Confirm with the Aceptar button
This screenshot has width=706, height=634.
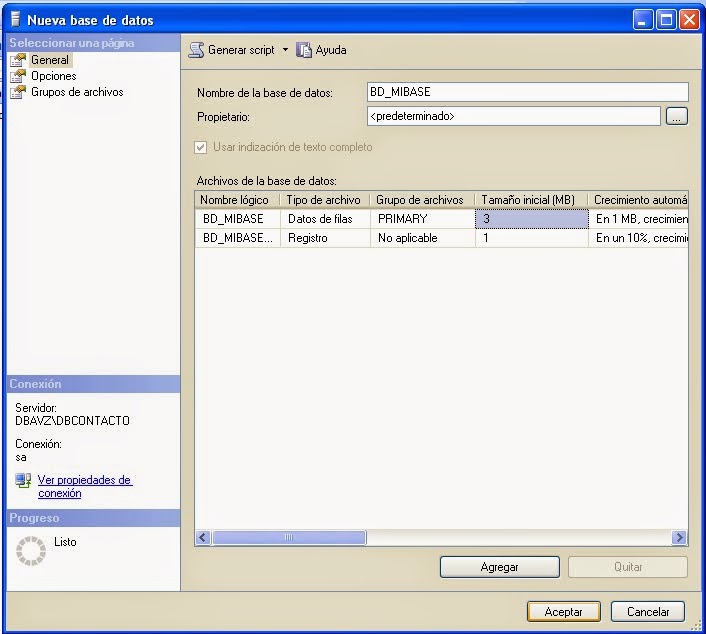pyautogui.click(x=563, y=612)
